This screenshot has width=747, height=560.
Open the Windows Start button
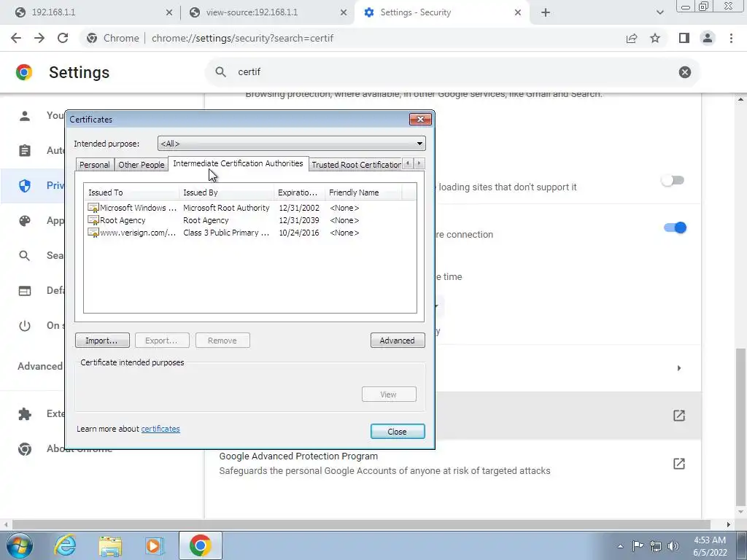click(x=20, y=545)
